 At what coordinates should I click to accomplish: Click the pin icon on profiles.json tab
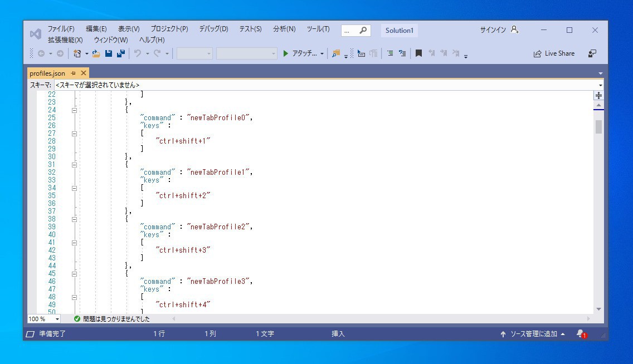[73, 73]
